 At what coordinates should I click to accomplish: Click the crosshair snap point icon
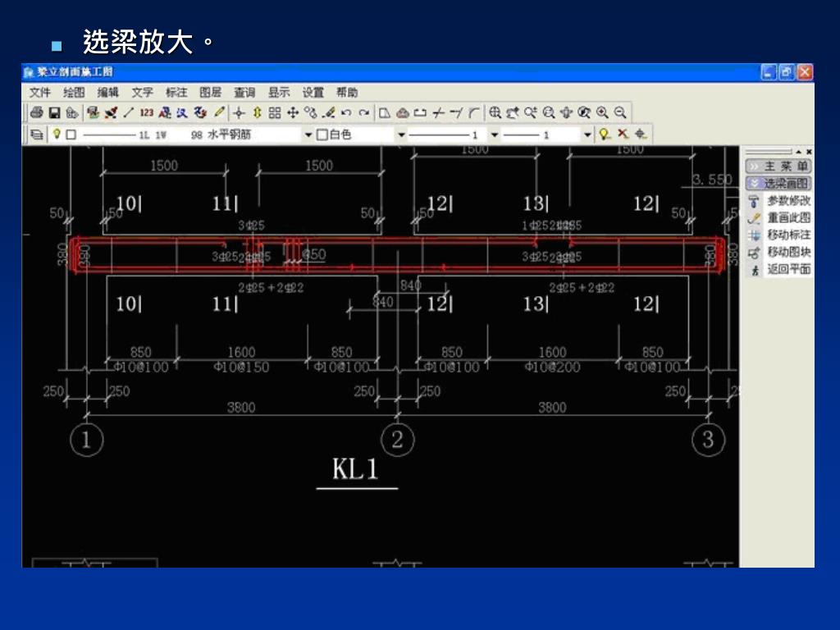point(239,112)
